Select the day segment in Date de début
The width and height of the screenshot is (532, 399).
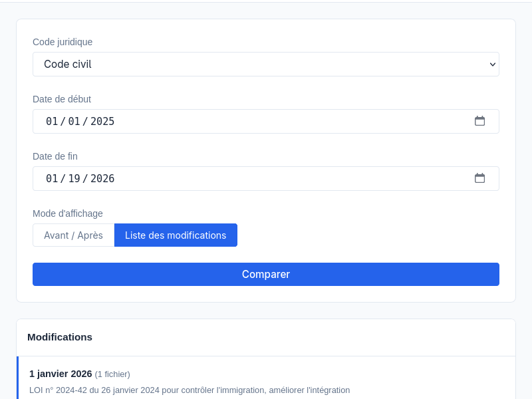(x=74, y=121)
